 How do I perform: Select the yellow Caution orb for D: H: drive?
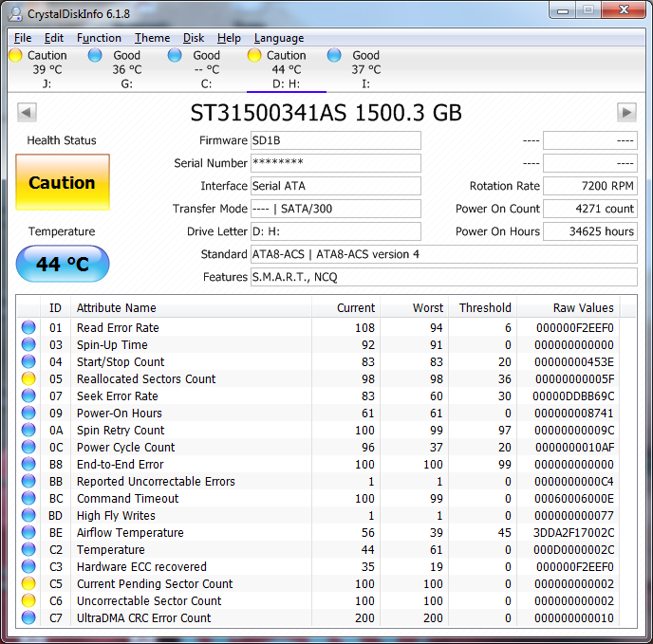pyautogui.click(x=254, y=55)
